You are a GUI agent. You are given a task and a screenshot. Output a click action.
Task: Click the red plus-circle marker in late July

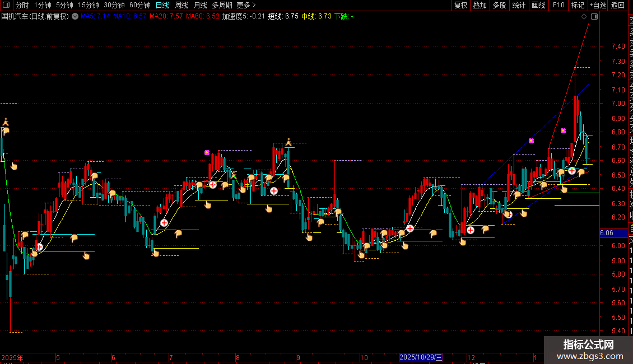[x=213, y=185]
